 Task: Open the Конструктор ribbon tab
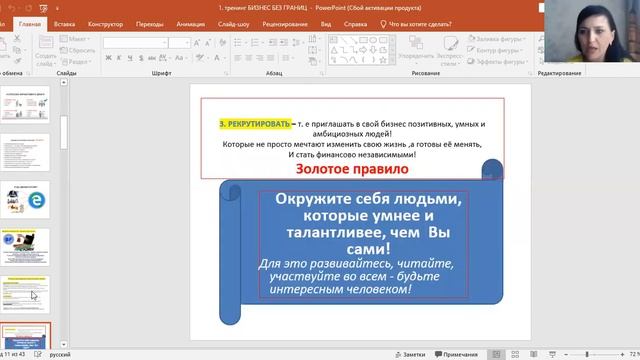coord(105,24)
